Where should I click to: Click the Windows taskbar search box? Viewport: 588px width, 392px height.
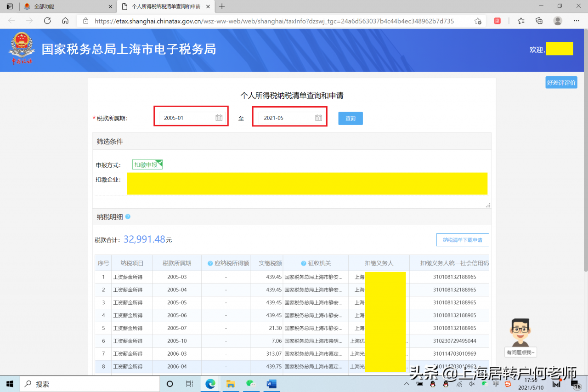90,384
